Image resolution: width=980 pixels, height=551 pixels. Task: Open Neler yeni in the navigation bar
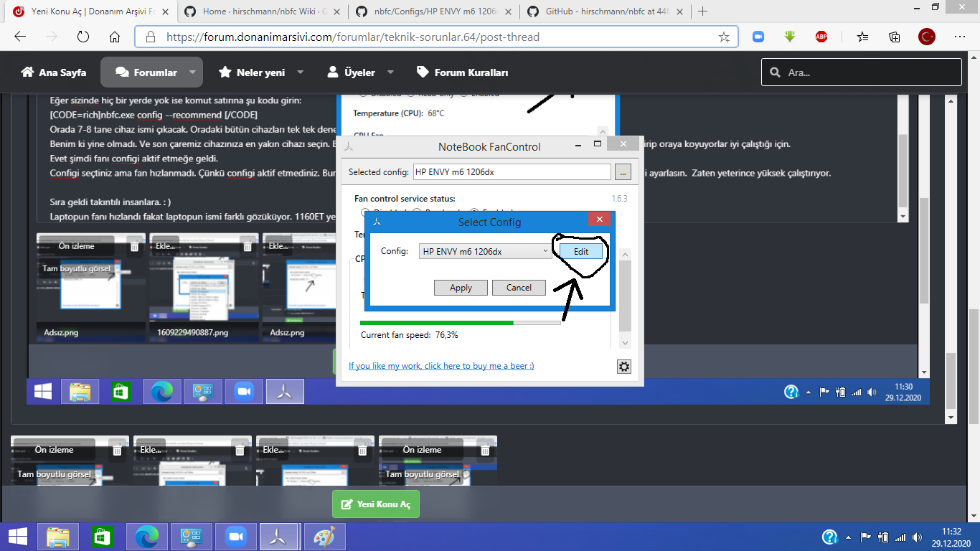(x=252, y=72)
